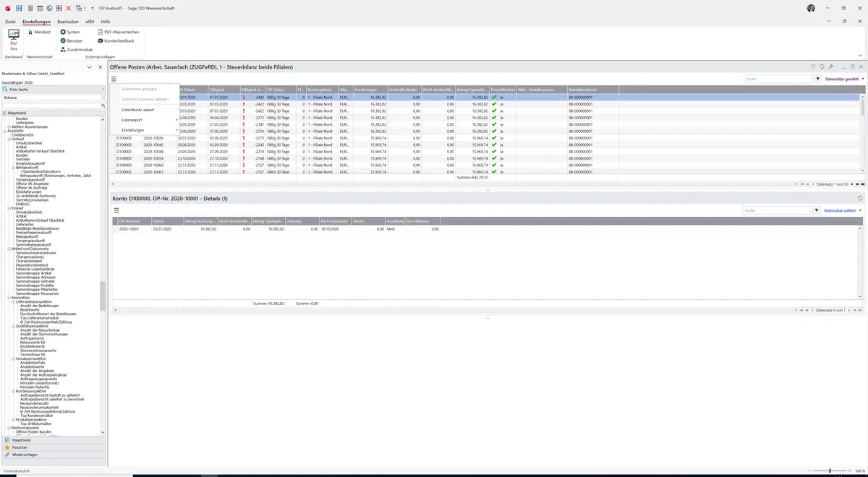Open Offene VK-Angebote in the tree
Image resolution: width=868 pixels, height=477 pixels.
tap(33, 184)
